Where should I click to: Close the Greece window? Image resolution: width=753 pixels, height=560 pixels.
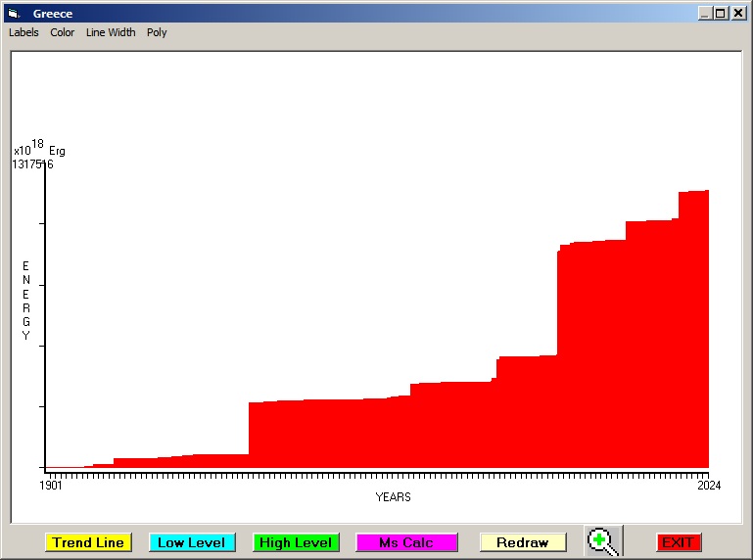tap(737, 14)
